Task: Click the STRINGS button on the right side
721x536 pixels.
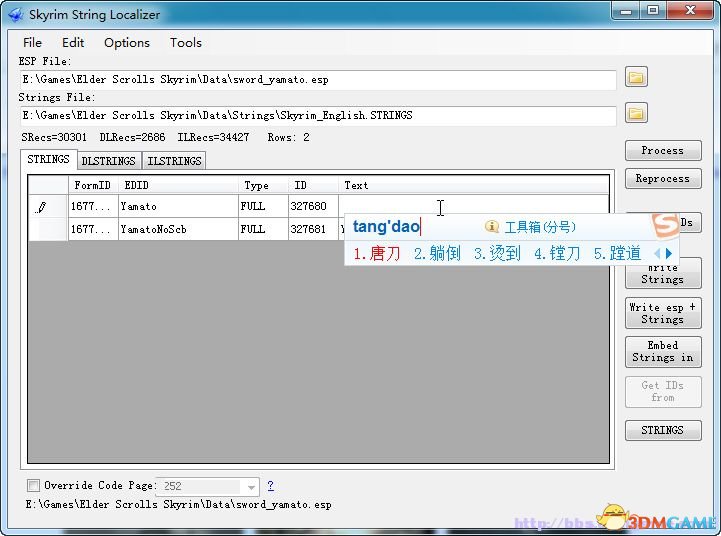Action: pos(663,430)
